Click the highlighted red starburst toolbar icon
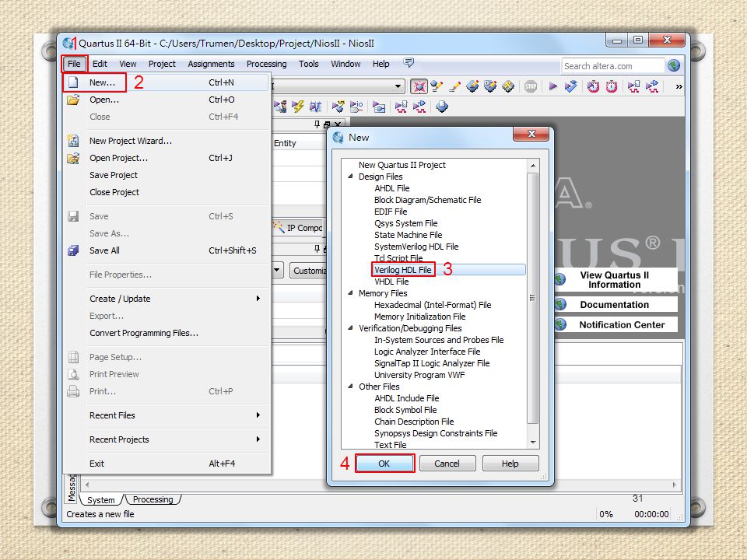The image size is (747, 560). tap(419, 86)
